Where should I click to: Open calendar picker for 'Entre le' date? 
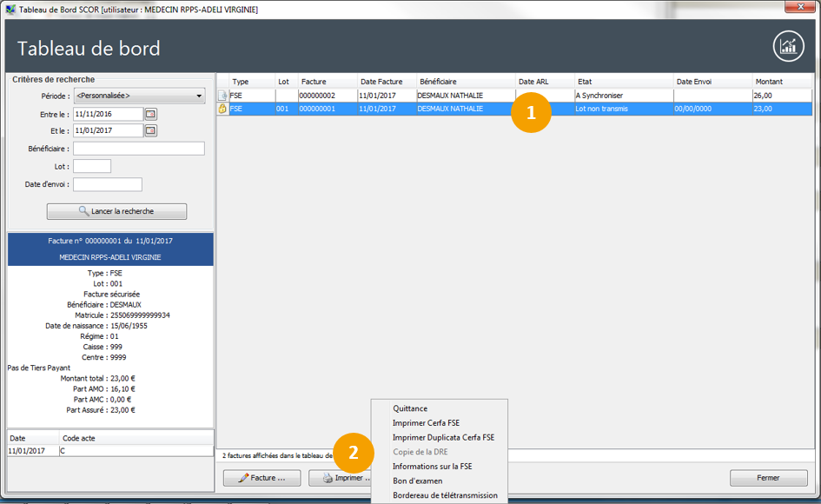pos(150,114)
